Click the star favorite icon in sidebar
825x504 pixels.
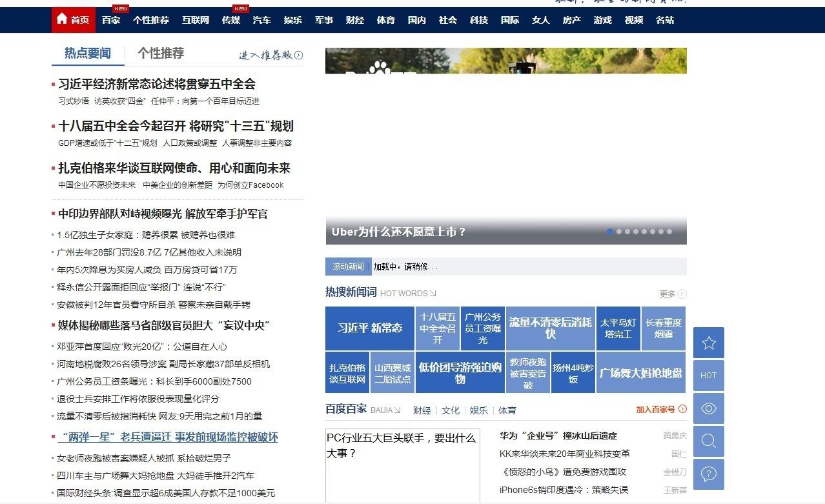tap(709, 343)
